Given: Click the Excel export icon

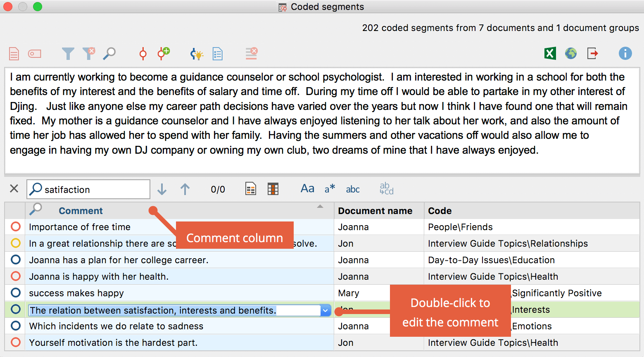Looking at the screenshot, I should click(x=550, y=53).
